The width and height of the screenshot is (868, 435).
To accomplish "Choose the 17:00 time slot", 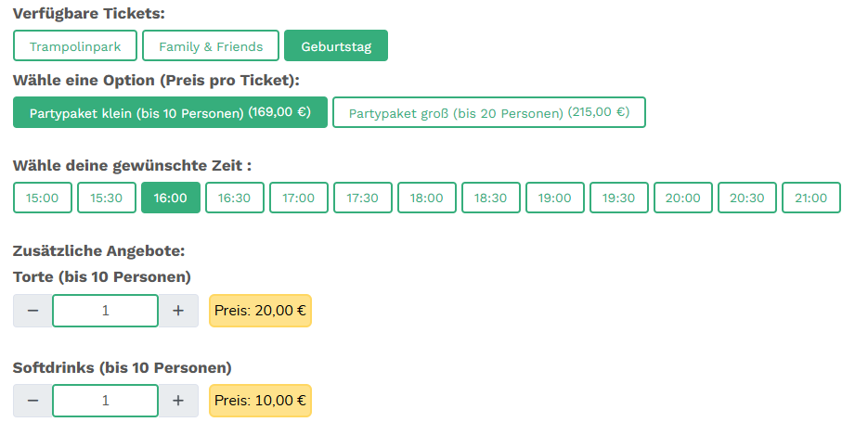I will pos(299,198).
